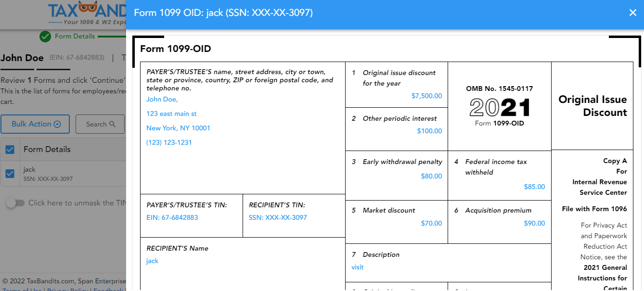644x291 pixels.
Task: Click the green Form Details checkmark
Action: pos(45,36)
